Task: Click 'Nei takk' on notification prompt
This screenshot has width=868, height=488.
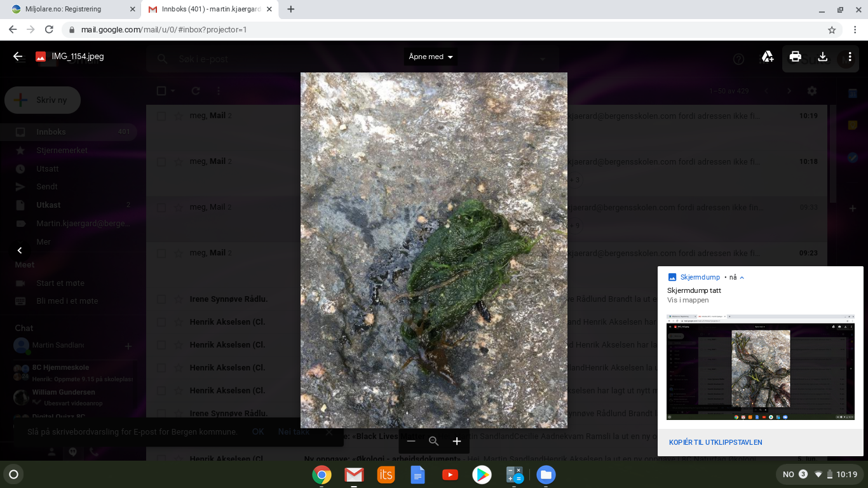Action: [x=294, y=431]
